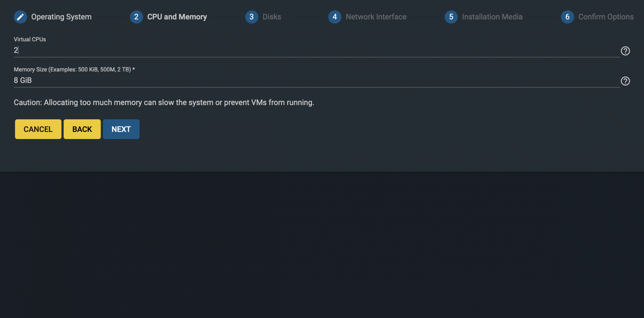Switch to Installation Media step label

coord(492,17)
